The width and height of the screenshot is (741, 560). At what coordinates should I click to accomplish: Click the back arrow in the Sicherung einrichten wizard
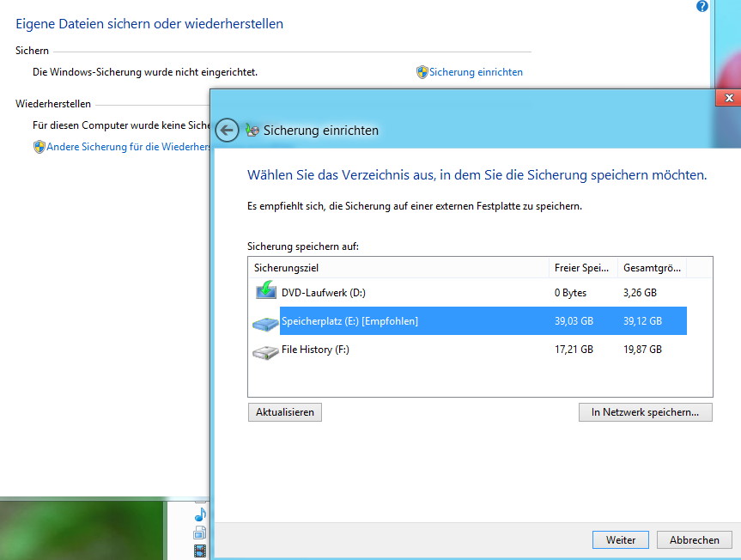tap(227, 130)
